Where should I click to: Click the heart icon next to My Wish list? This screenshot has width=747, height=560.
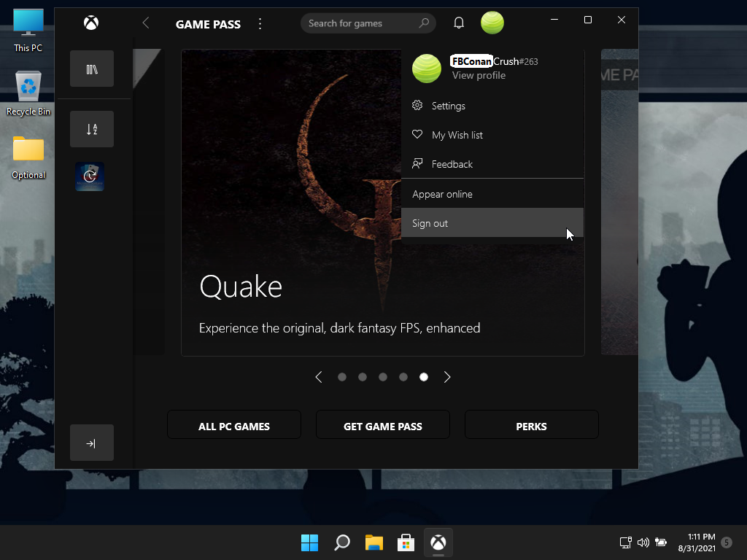coord(417,134)
